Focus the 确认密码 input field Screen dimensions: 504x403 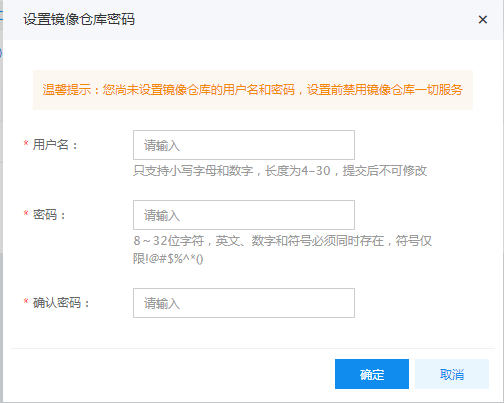click(244, 303)
